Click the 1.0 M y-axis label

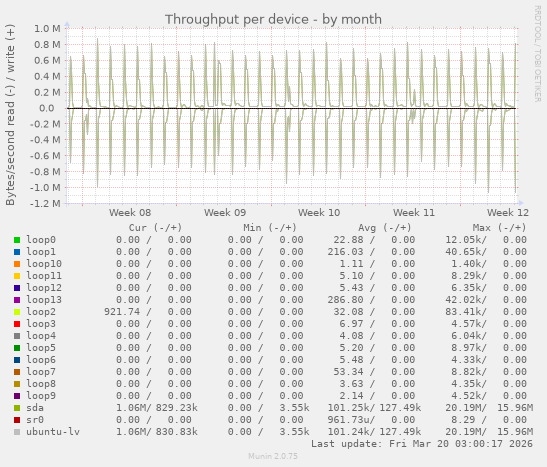47,29
